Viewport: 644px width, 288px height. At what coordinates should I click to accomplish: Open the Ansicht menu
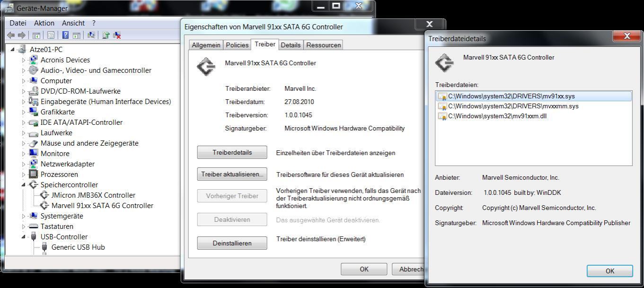(x=73, y=23)
